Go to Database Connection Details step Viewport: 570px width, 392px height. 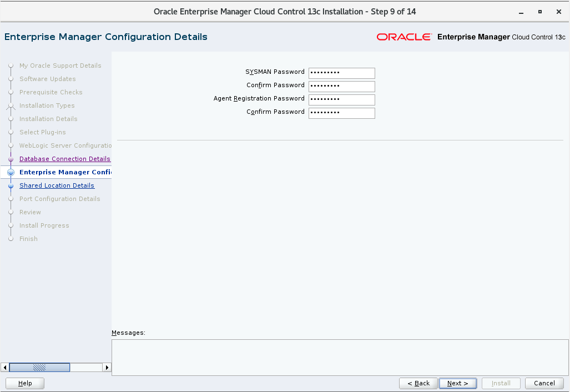(x=65, y=159)
